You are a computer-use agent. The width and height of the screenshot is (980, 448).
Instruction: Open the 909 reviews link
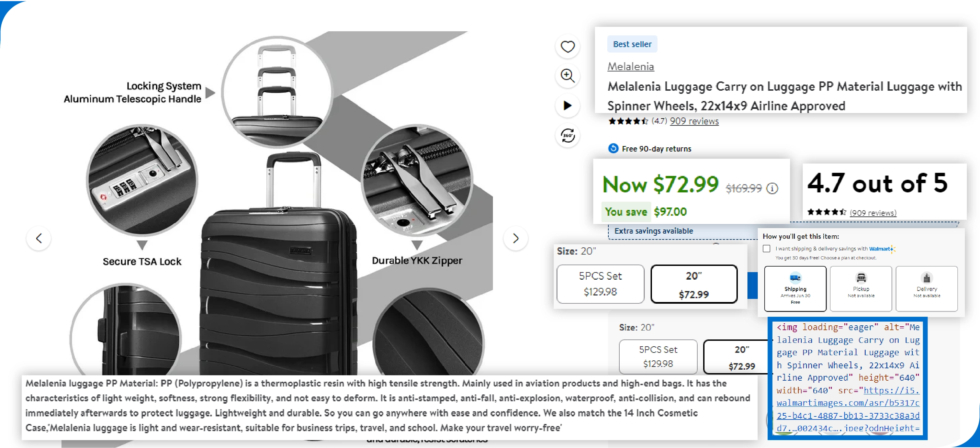(694, 121)
